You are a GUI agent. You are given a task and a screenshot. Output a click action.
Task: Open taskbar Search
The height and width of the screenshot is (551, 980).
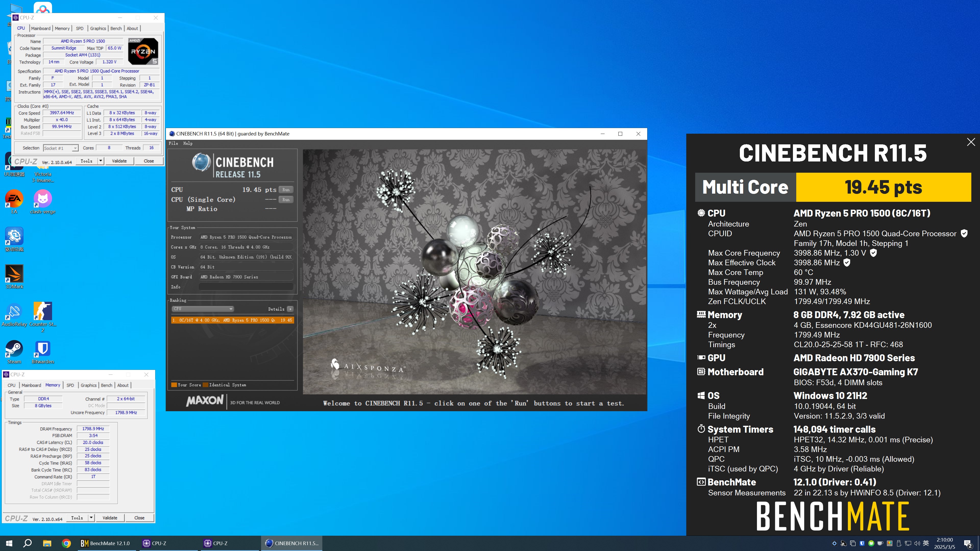pyautogui.click(x=27, y=543)
